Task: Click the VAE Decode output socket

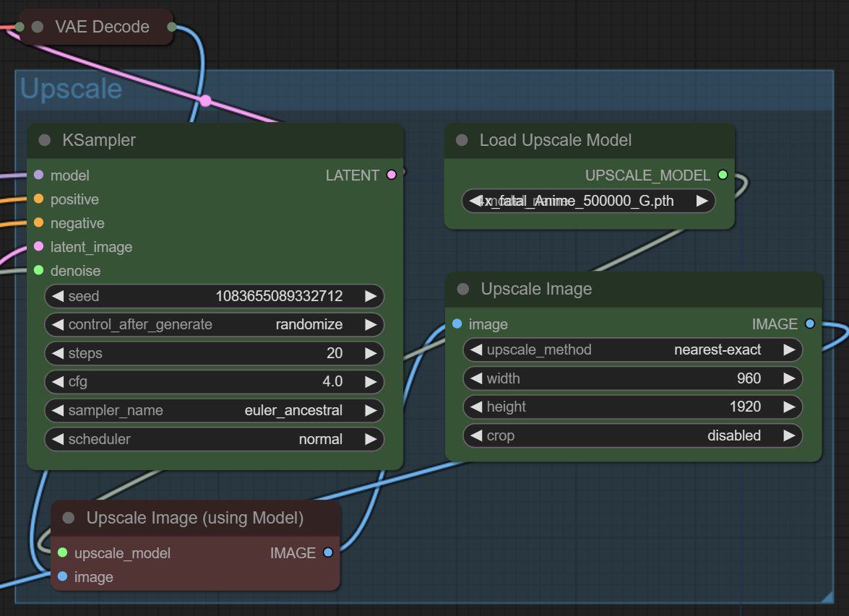Action: [172, 27]
